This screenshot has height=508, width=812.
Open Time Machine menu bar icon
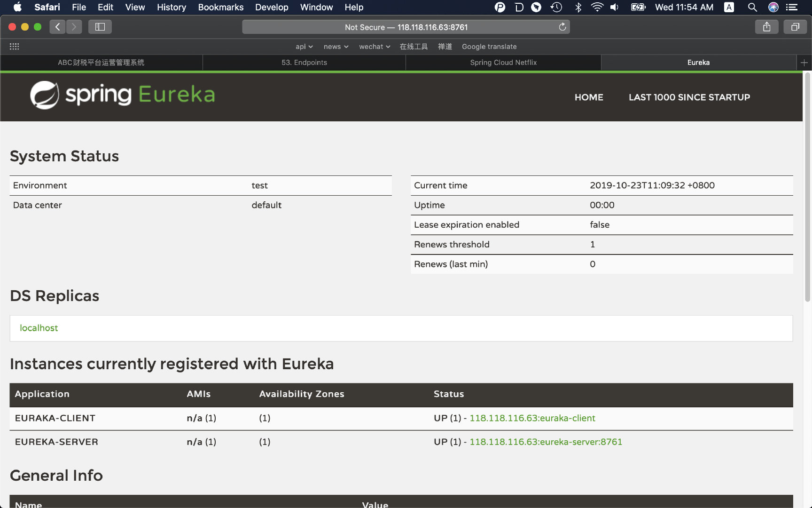coord(556,7)
